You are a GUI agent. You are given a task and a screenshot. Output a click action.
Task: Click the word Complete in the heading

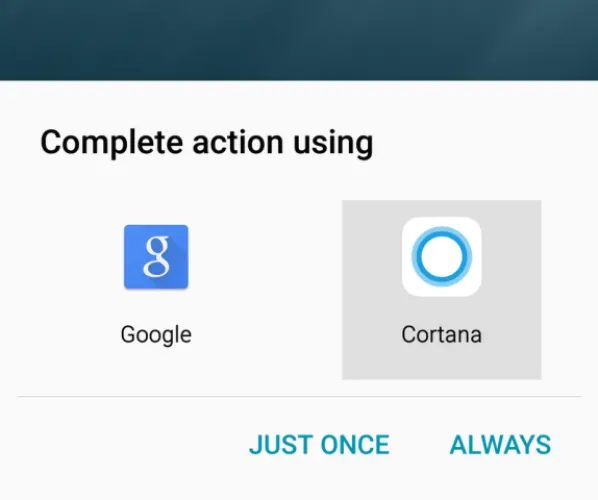pos(111,143)
